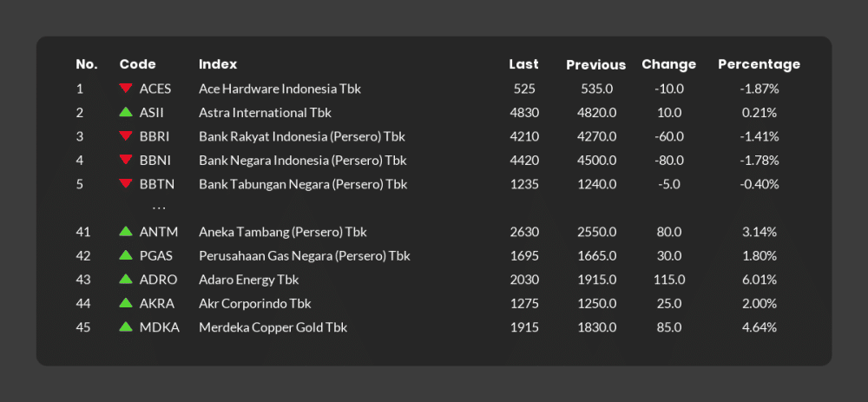Image resolution: width=868 pixels, height=402 pixels.
Task: Sort by the Percentage column header
Action: pyautogui.click(x=759, y=64)
